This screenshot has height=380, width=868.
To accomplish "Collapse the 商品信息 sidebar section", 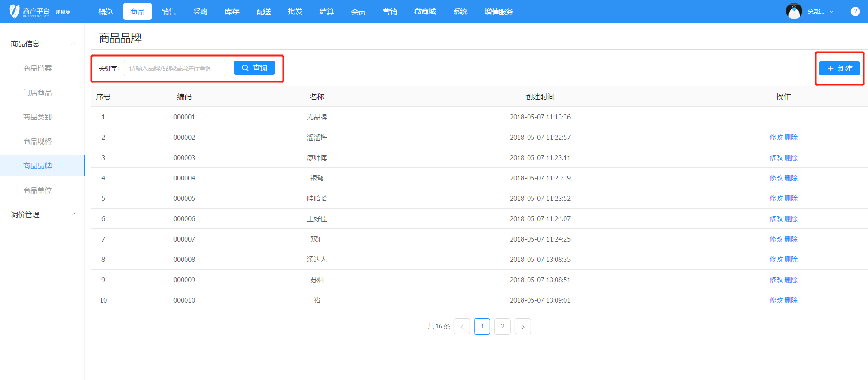I will pyautogui.click(x=73, y=44).
